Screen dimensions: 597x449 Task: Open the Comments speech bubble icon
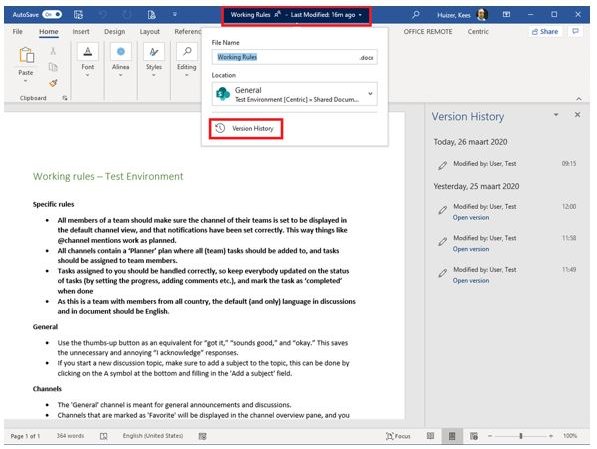coord(575,31)
